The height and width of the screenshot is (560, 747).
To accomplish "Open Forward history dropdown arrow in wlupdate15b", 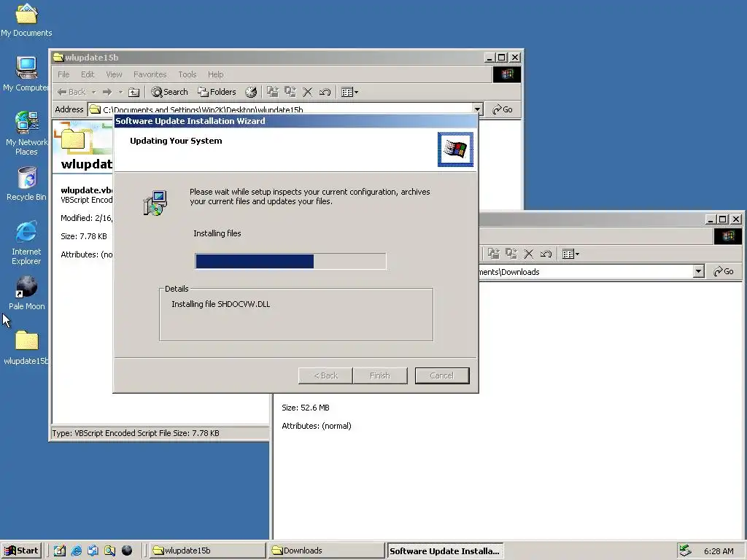I will click(x=120, y=92).
